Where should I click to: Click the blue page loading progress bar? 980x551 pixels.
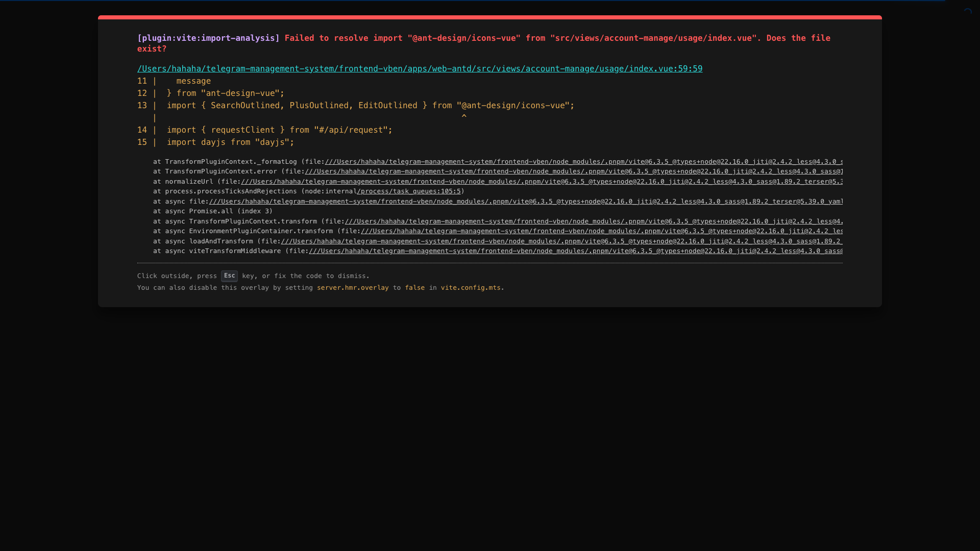[472, 1]
